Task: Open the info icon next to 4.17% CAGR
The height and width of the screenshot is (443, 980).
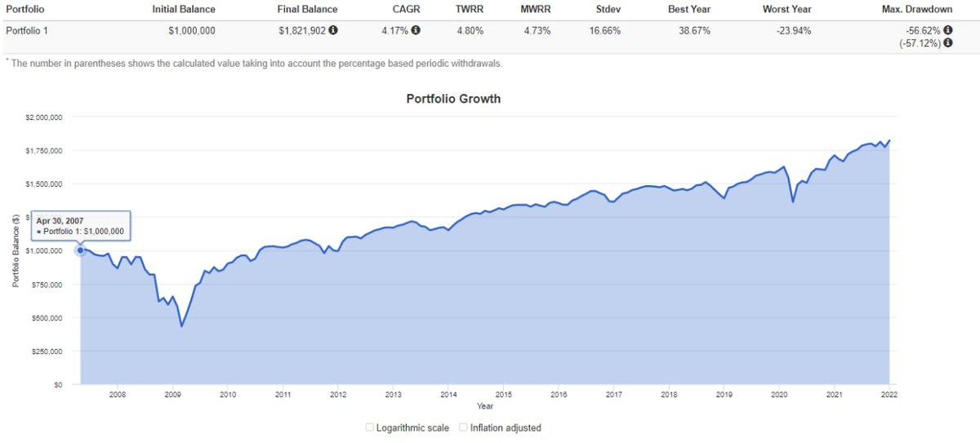Action: point(416,31)
